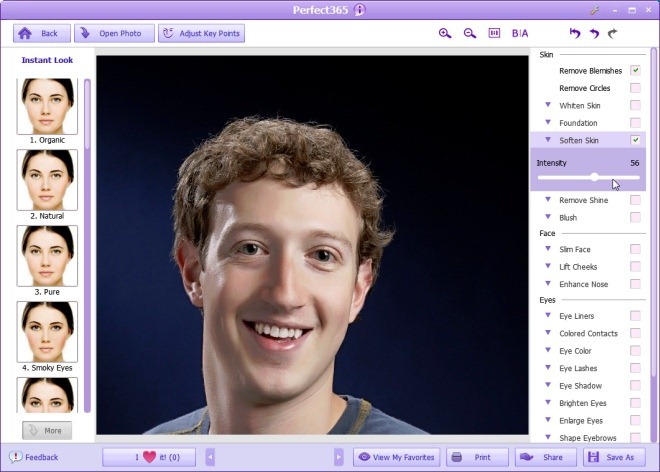Enable the Foundation checkbox
The height and width of the screenshot is (472, 660).
[635, 123]
